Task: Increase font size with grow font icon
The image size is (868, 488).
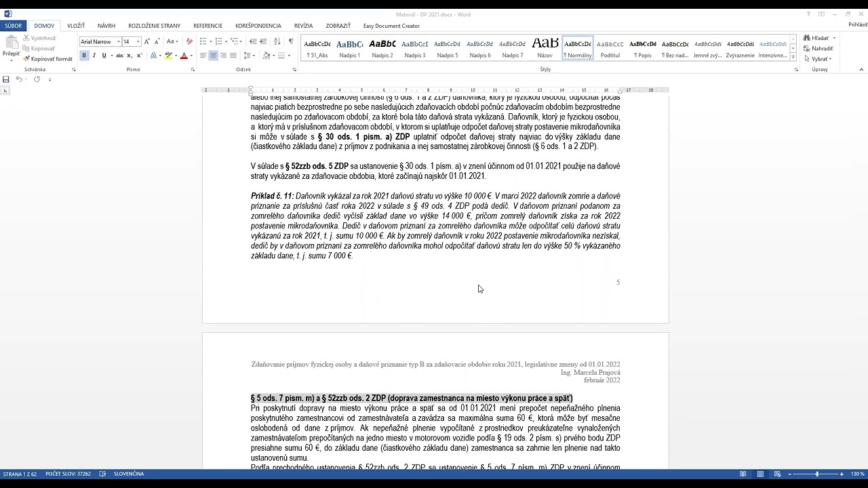Action: pyautogui.click(x=148, y=41)
